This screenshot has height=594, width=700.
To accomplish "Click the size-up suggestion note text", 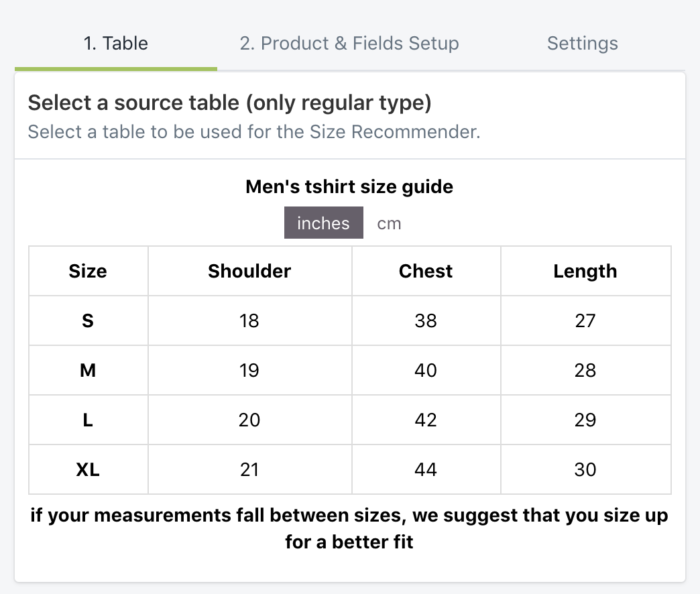I will [x=349, y=528].
